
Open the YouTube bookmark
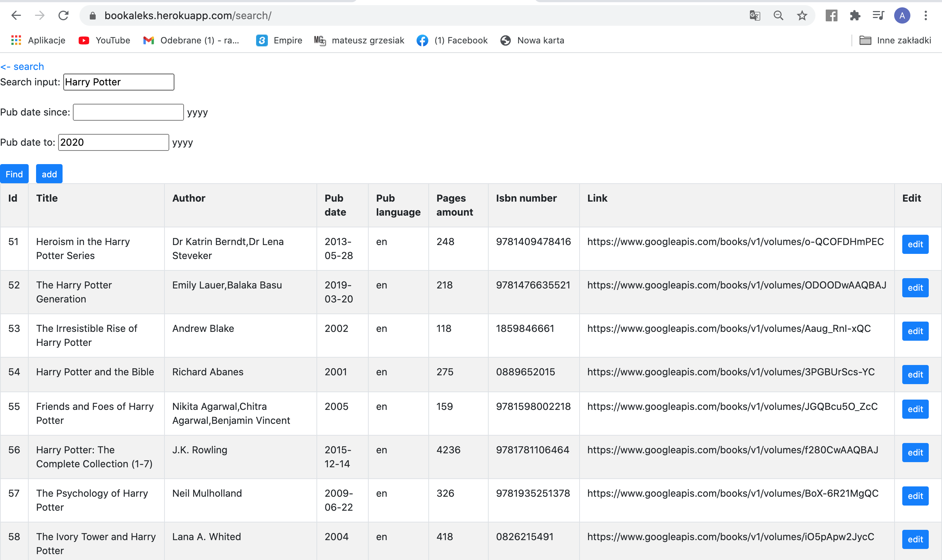pos(104,40)
